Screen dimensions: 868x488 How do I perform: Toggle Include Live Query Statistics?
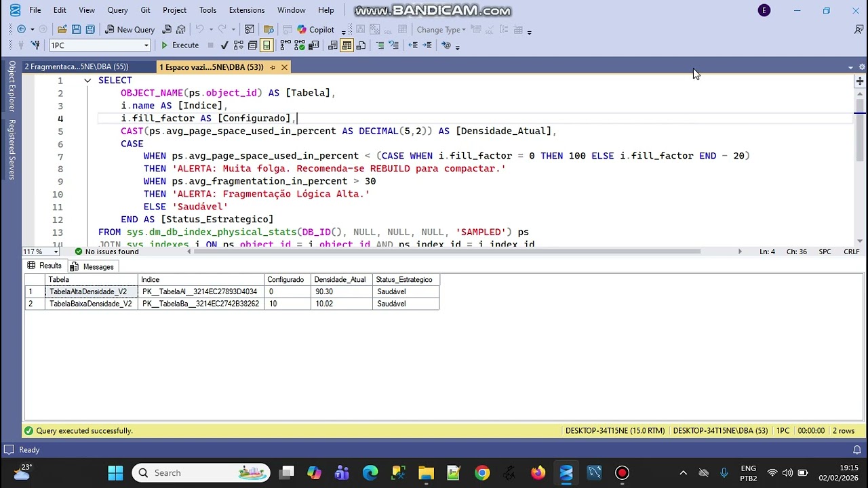(300, 45)
